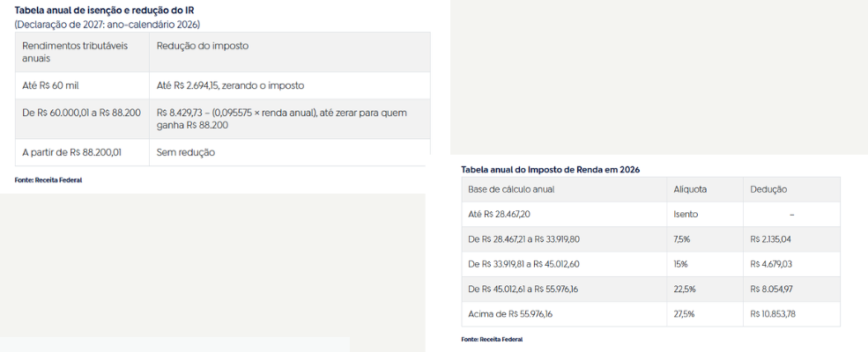This screenshot has width=868, height=352.
Task: Select the 'Alíquota' column header
Action: pyautogui.click(x=690, y=189)
